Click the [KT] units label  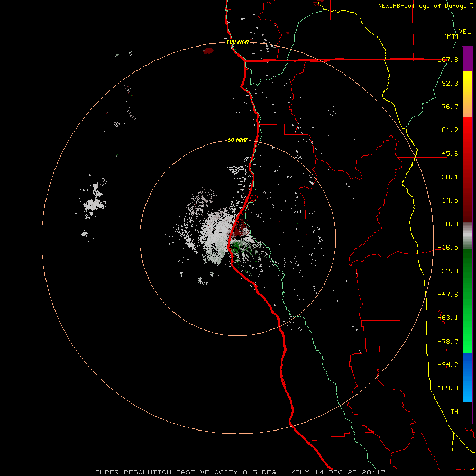[x=451, y=36]
